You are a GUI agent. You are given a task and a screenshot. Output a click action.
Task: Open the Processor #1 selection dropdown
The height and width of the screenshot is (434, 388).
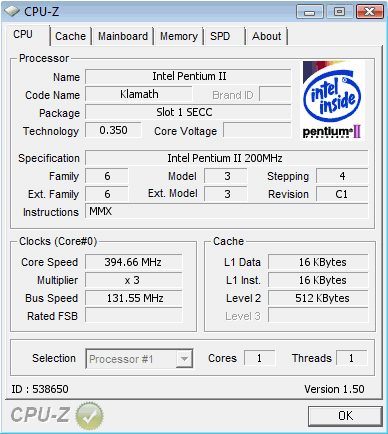139,359
